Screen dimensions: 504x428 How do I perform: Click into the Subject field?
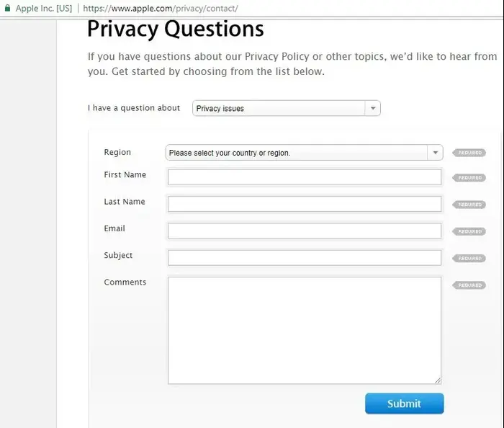(x=305, y=258)
